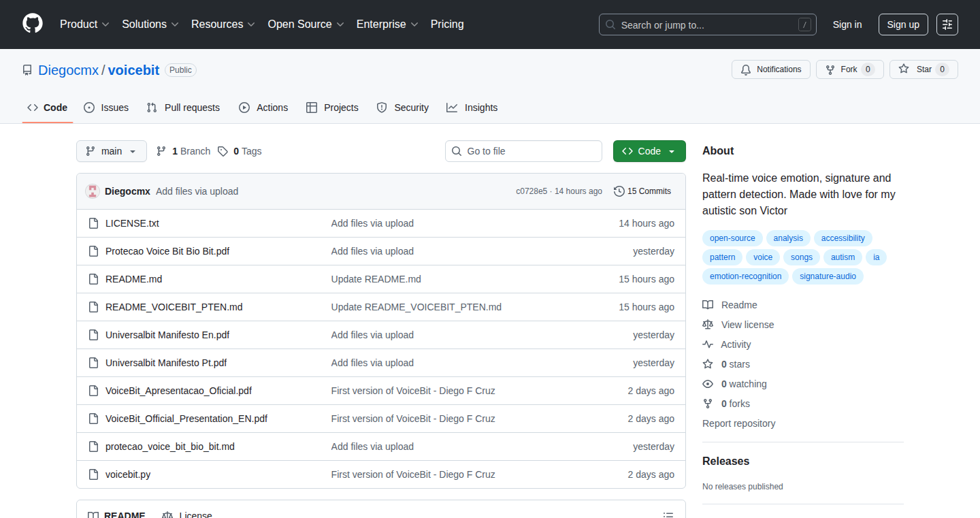This screenshot has height=518, width=980.
Task: View the 15 Commits history
Action: pos(642,191)
